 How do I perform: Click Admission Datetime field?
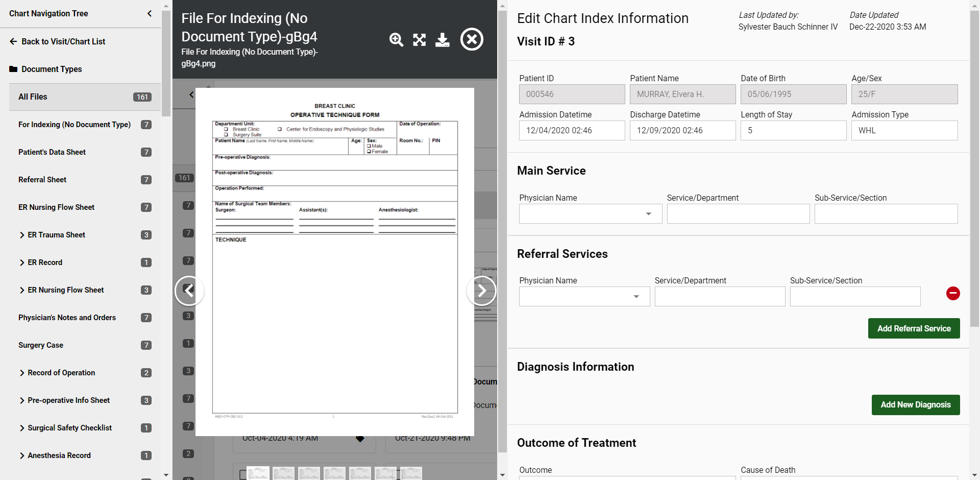coord(572,131)
